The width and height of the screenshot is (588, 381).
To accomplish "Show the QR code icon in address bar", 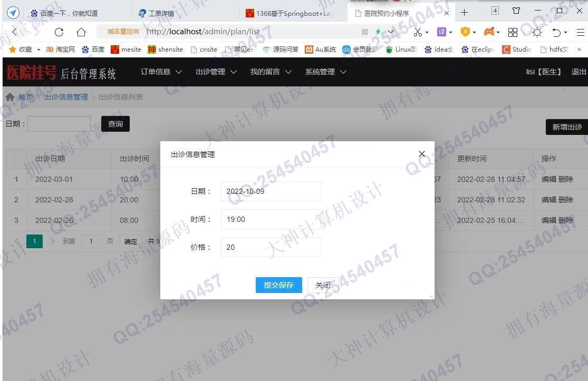I will tap(364, 32).
